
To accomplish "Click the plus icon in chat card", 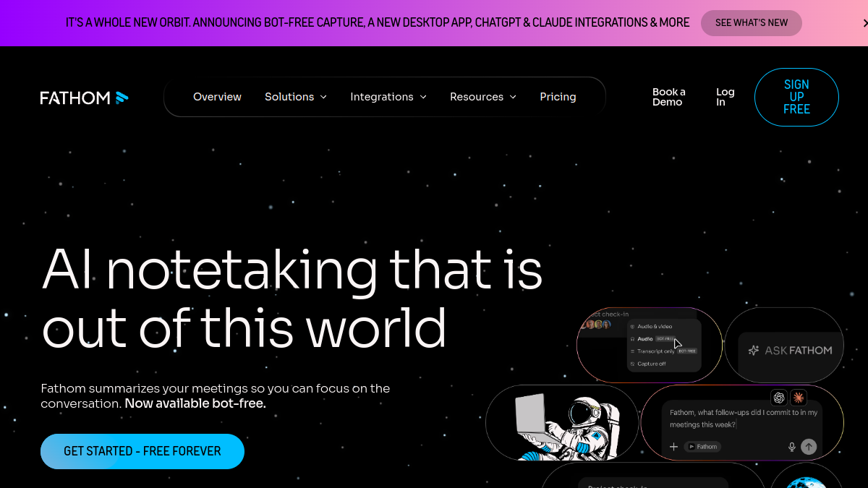I will pos(673,447).
